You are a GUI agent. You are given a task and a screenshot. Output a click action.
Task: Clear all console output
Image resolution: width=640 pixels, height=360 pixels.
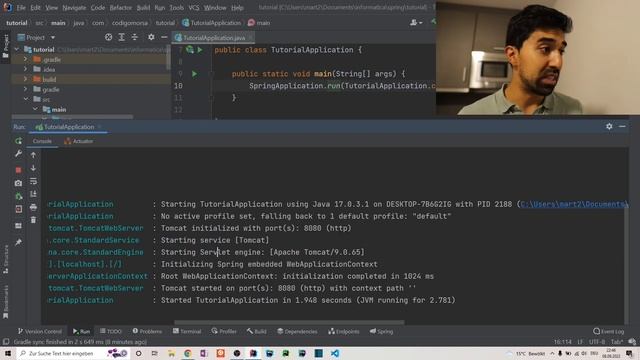(x=33, y=220)
